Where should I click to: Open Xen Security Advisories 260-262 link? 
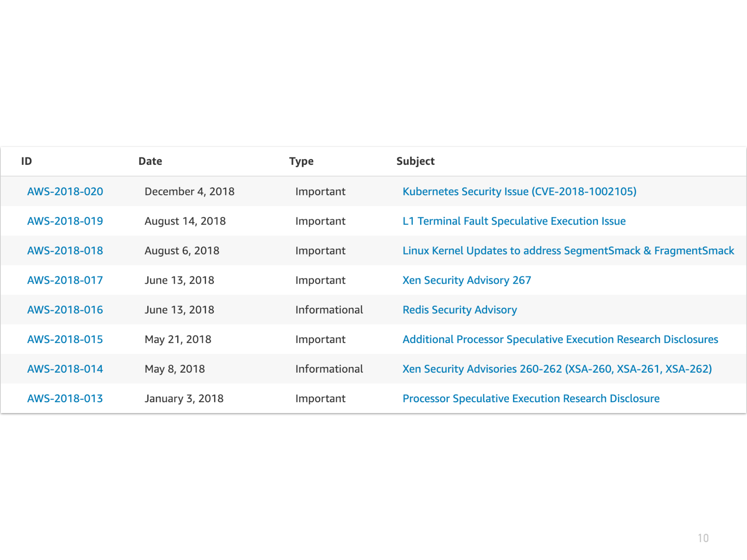click(557, 369)
